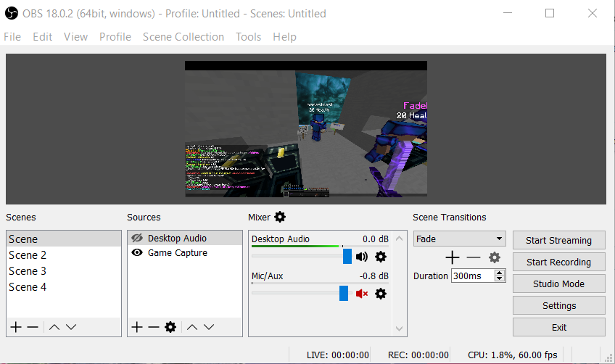Select Desktop Audio source row

pos(185,238)
